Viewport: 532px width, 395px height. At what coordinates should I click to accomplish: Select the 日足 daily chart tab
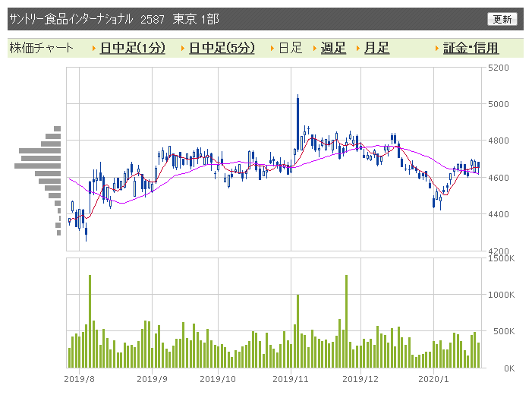tap(291, 48)
